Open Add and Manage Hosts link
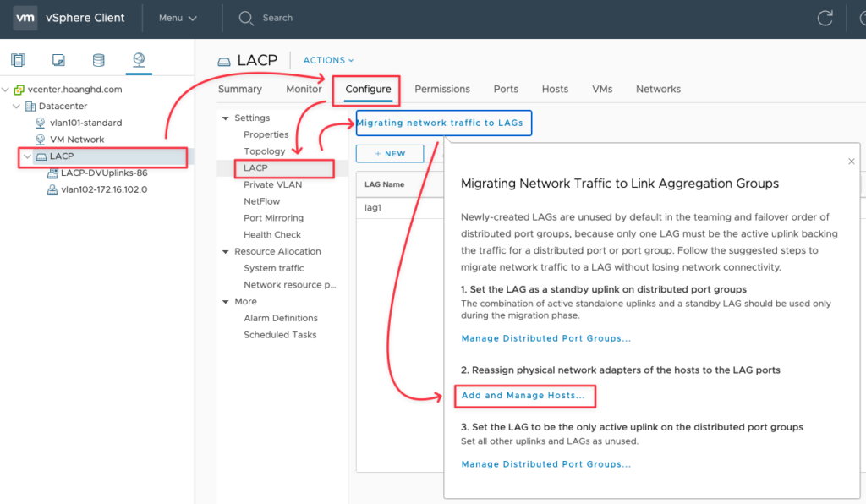 [523, 395]
